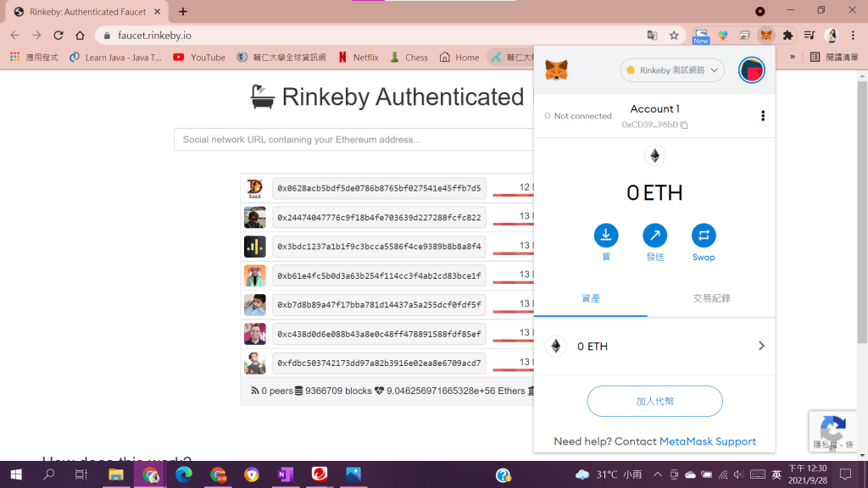868x488 pixels.
Task: Click avatar beside address 0xc438d0d6e088...
Action: pos(254,334)
